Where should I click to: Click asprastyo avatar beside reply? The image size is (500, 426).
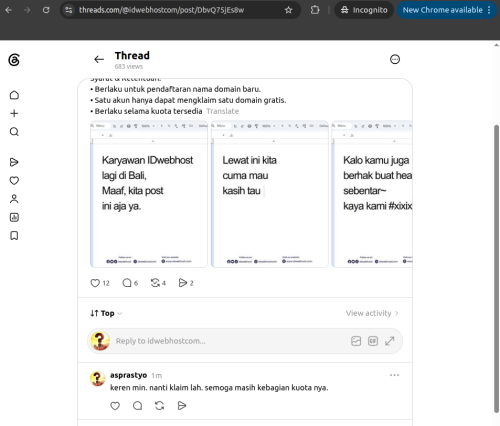98,379
